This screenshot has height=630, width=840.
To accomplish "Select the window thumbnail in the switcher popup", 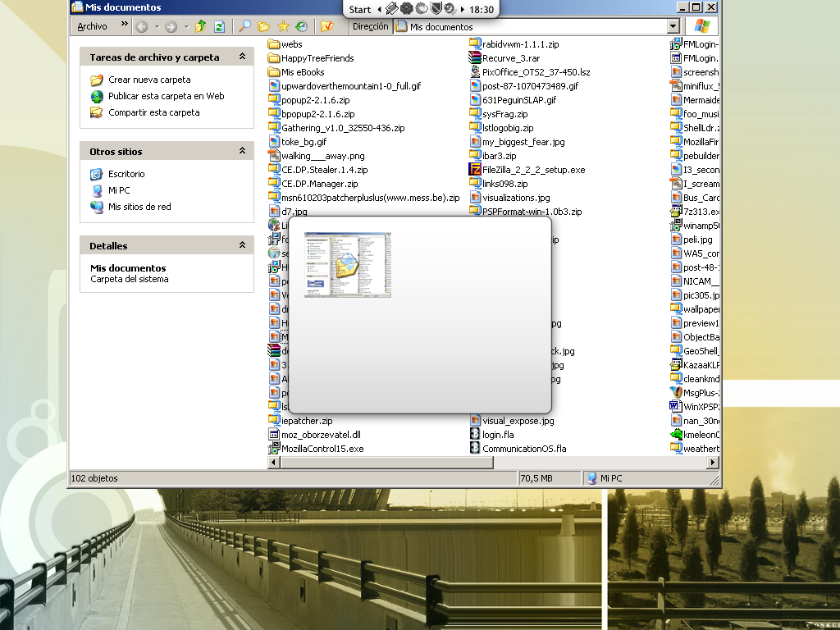I will point(348,265).
